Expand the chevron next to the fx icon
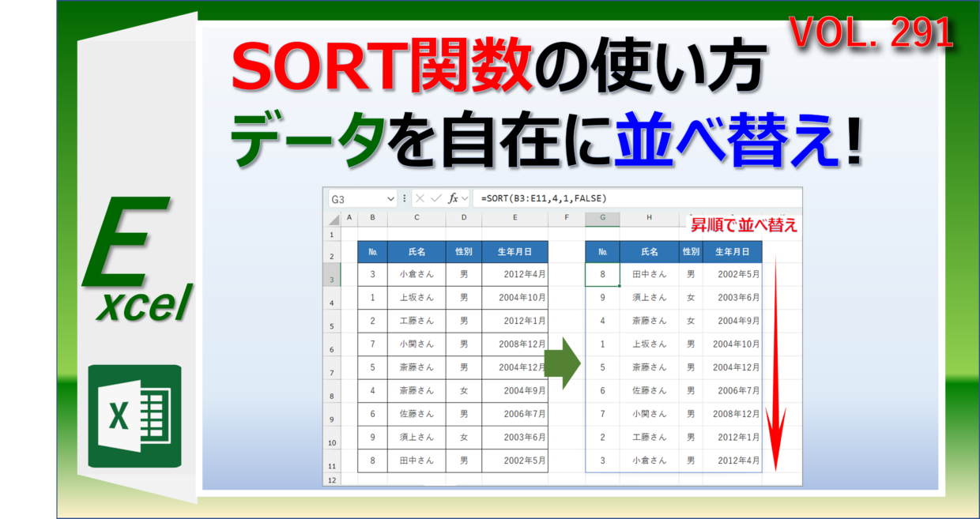Image resolution: width=980 pixels, height=519 pixels. click(465, 198)
